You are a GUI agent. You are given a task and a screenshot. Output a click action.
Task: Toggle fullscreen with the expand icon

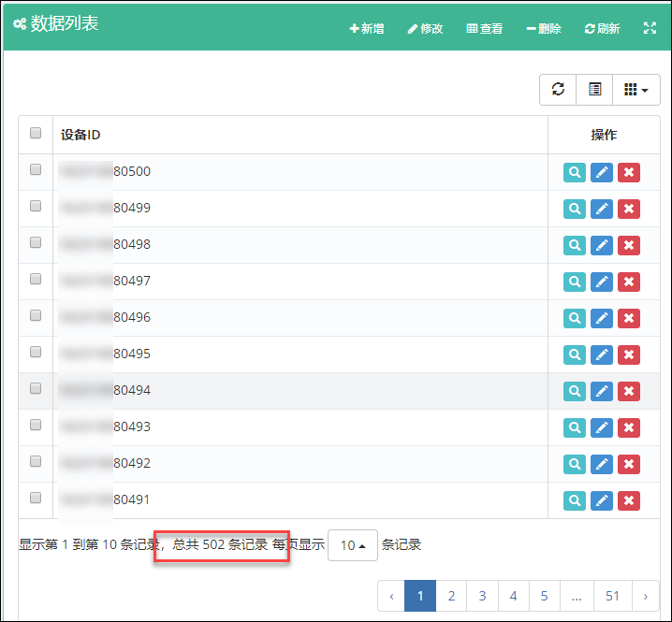point(650,28)
